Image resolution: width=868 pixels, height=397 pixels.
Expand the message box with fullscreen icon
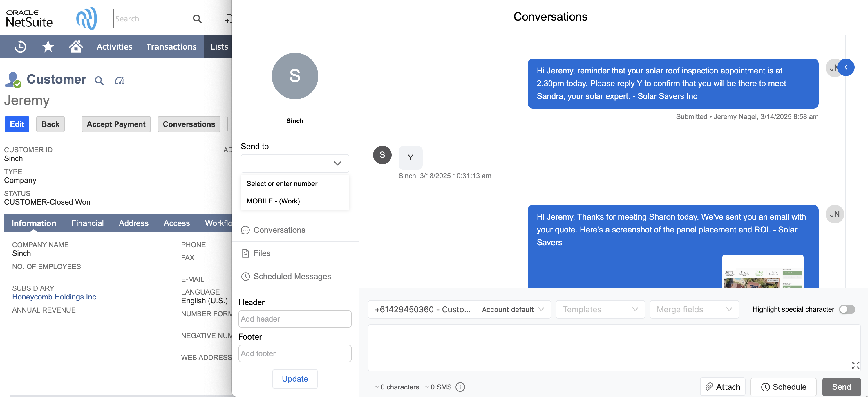coord(856,365)
